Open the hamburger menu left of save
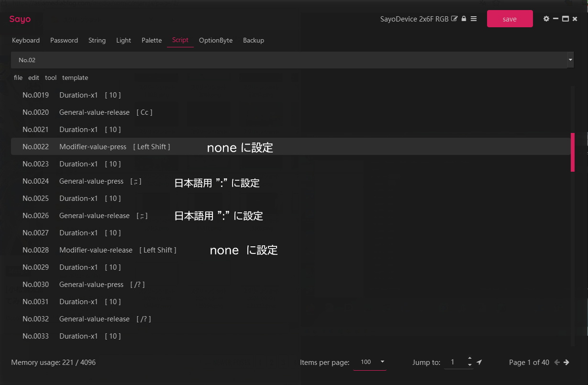The width and height of the screenshot is (588, 385). point(474,18)
